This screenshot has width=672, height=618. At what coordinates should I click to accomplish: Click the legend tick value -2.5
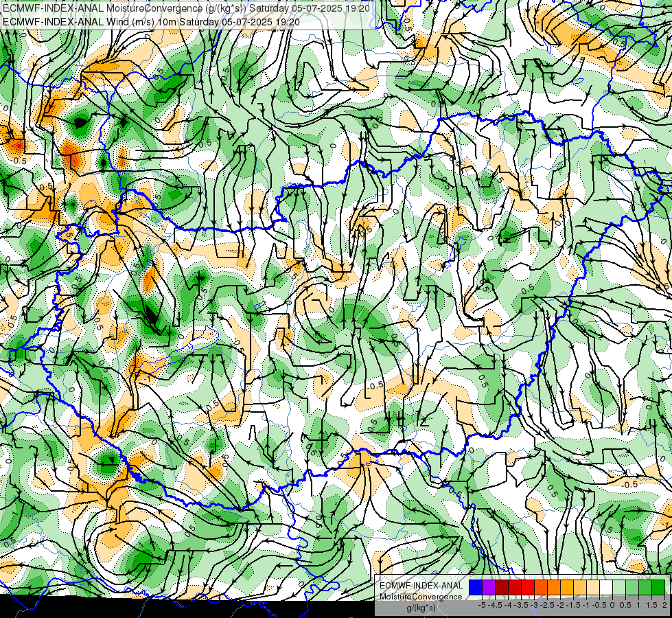[x=547, y=605]
